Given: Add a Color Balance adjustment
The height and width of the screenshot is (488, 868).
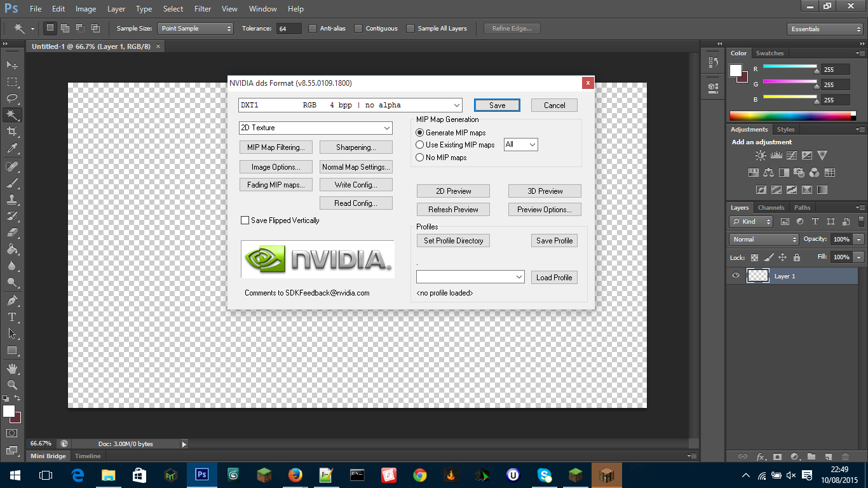Looking at the screenshot, I should point(769,172).
